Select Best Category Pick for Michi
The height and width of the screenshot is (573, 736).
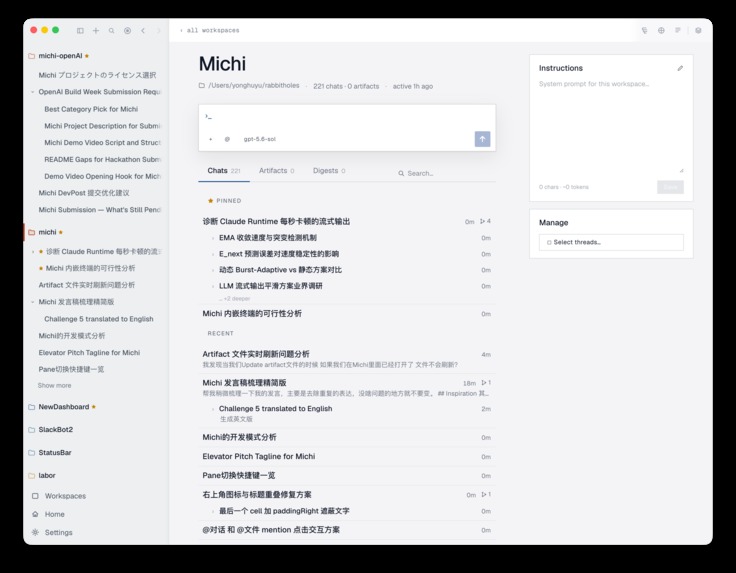pos(91,109)
